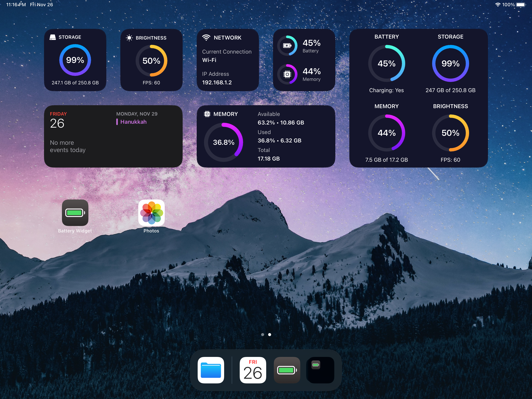The height and width of the screenshot is (399, 532).
Task: Tap the large Memory 44% ring
Action: pyautogui.click(x=386, y=133)
